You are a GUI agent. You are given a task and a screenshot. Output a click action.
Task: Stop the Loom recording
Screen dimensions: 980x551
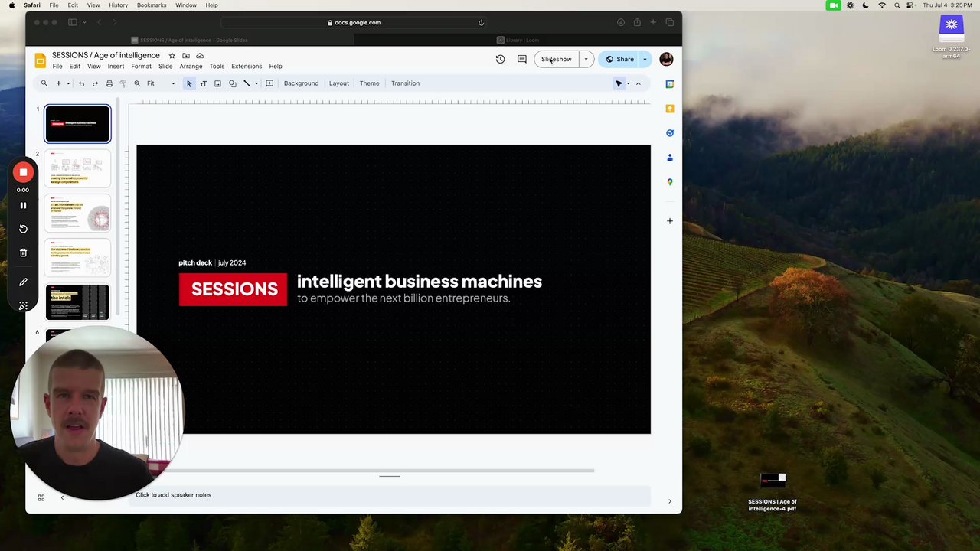click(23, 173)
